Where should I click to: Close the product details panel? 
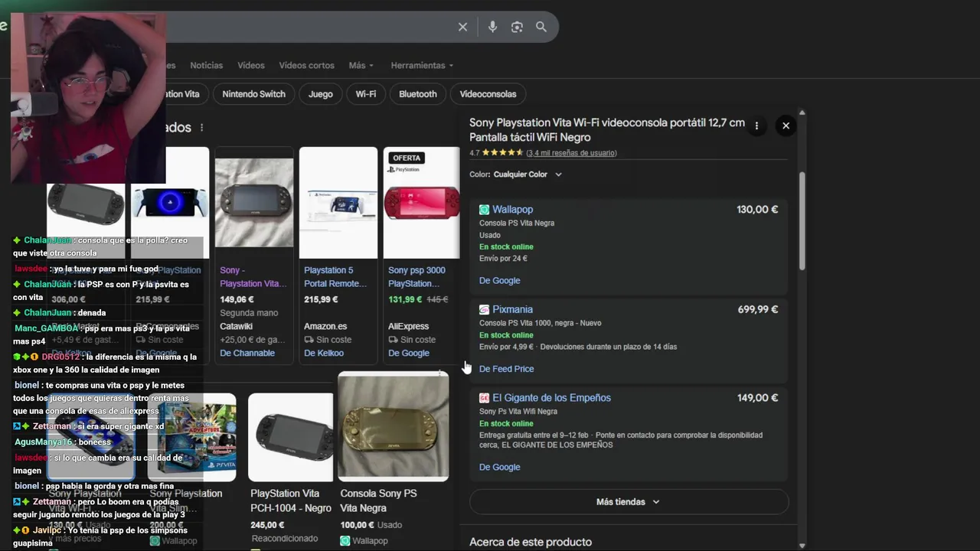coord(786,126)
